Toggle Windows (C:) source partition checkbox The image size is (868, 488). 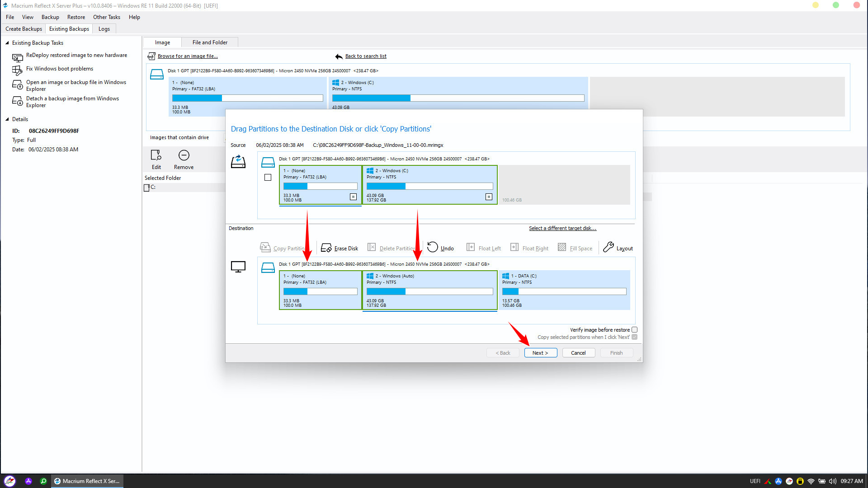(489, 197)
